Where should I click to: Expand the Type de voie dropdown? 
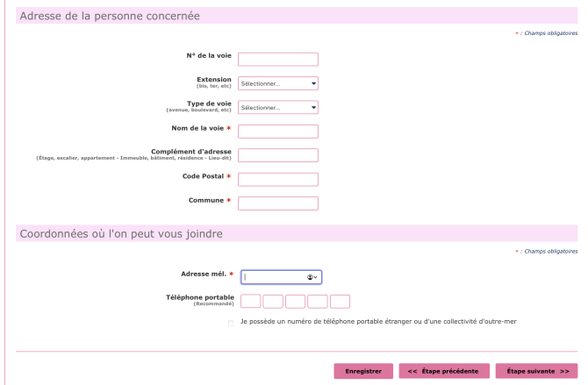click(x=277, y=108)
